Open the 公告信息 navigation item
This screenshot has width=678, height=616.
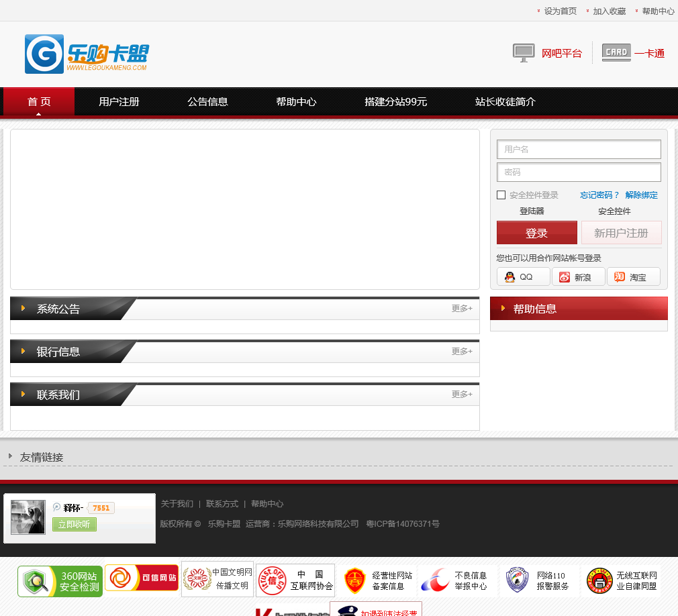[x=207, y=101]
